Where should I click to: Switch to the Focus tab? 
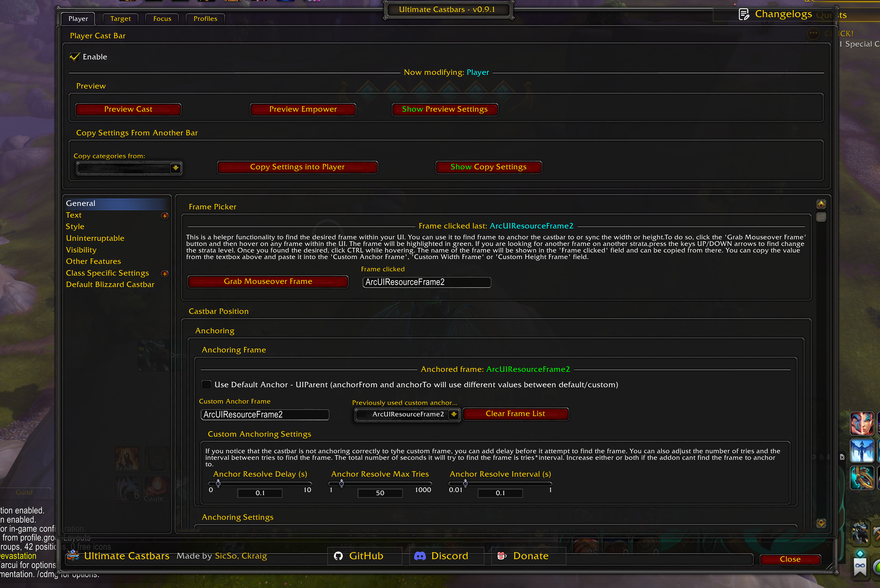click(x=162, y=19)
